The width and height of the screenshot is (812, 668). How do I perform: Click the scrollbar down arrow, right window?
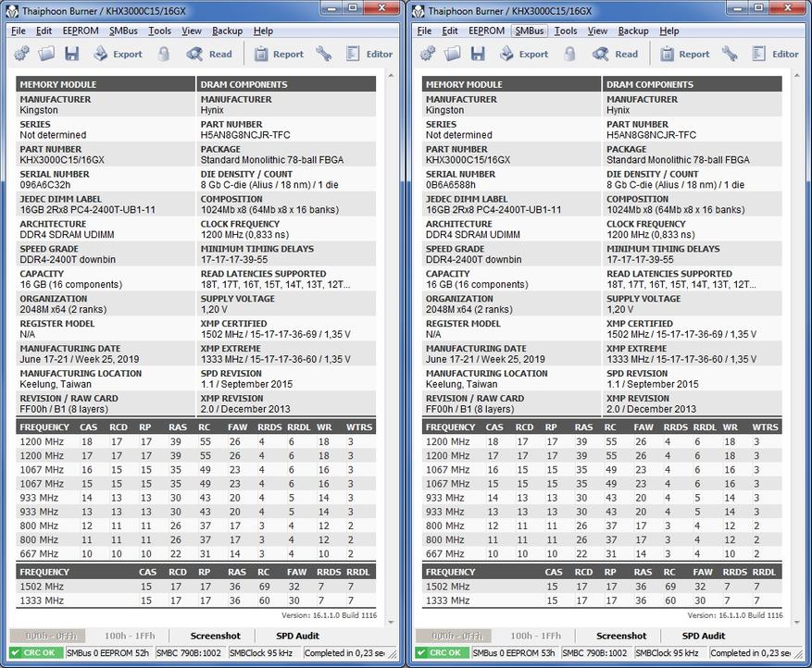(x=797, y=622)
